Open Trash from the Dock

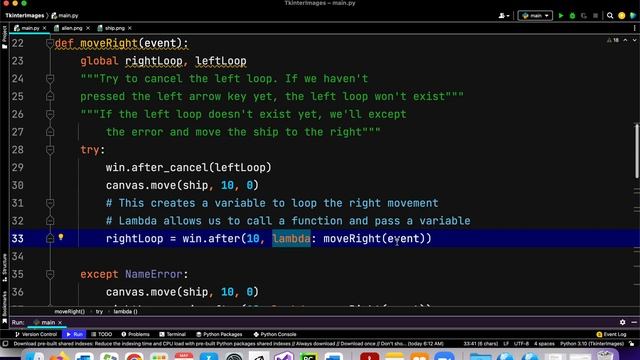click(x=605, y=357)
